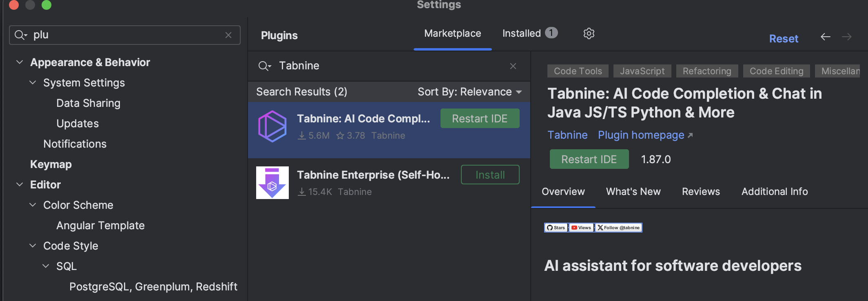868x301 pixels.
Task: Open the Reviews tab
Action: pyautogui.click(x=701, y=192)
